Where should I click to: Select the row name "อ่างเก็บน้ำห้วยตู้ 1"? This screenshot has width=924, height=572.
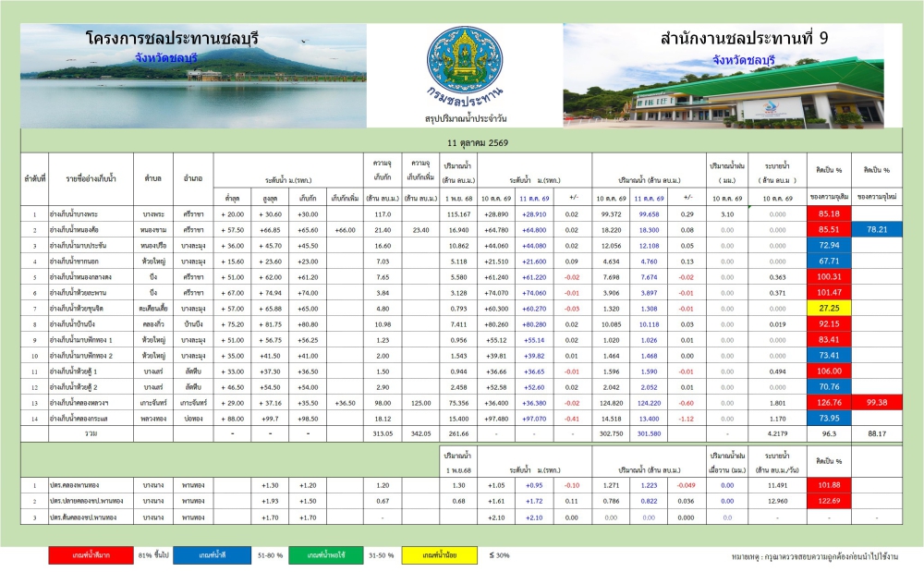coord(74,371)
